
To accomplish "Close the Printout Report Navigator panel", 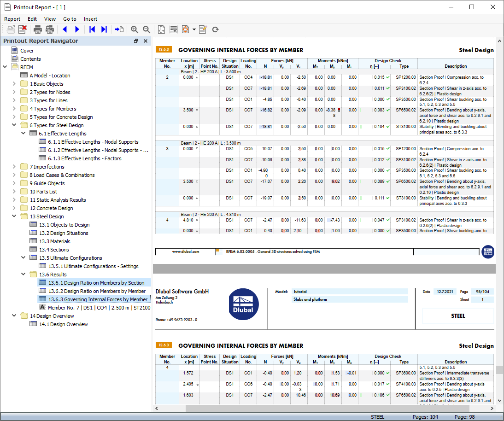I will (146, 41).
